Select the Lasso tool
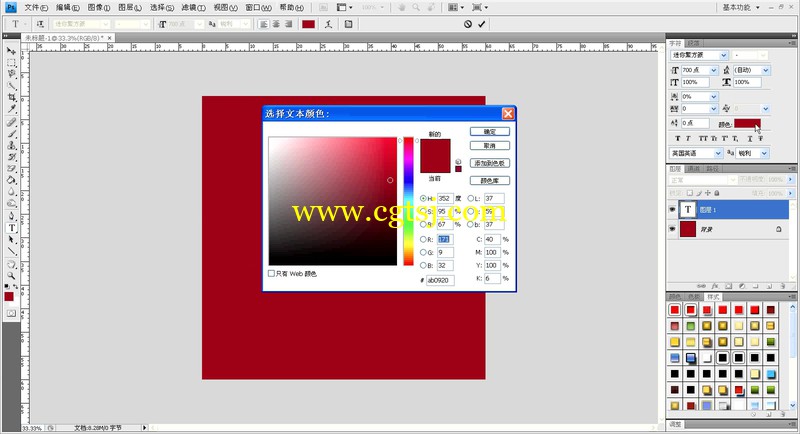The width and height of the screenshot is (800, 434). (11, 74)
